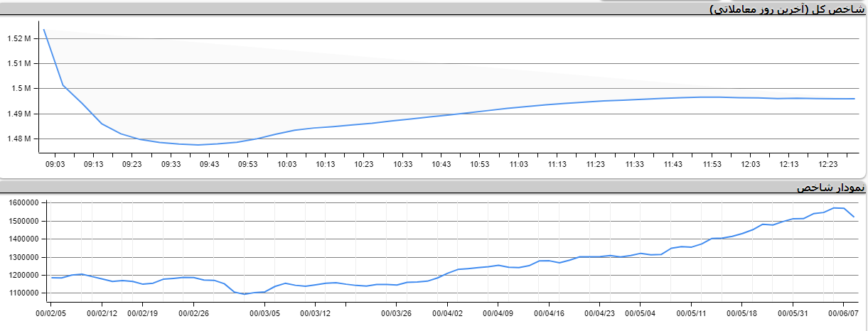Click the 'نمودار شاخص' panel header
868x331 pixels.
(830, 188)
